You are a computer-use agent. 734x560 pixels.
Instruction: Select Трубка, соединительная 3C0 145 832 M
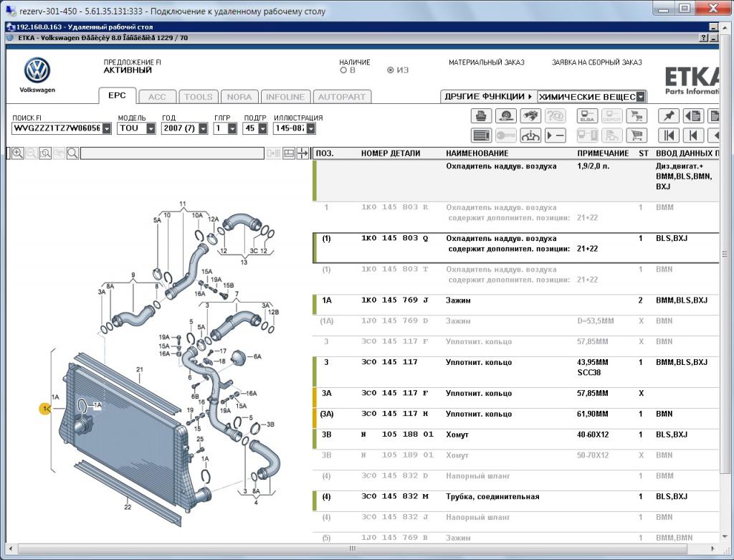(516, 500)
